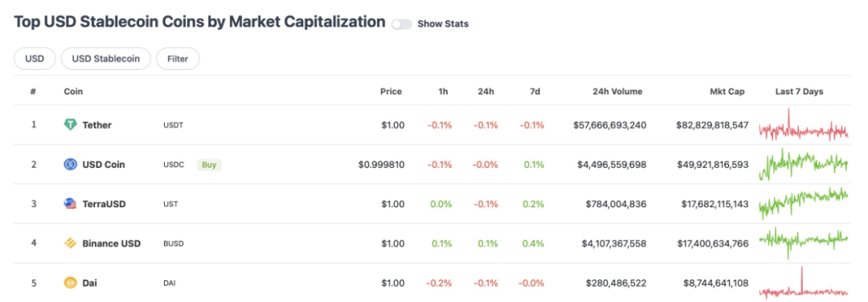This screenshot has width=868, height=302.
Task: Sort table by 24h Volume column
Action: click(x=617, y=92)
